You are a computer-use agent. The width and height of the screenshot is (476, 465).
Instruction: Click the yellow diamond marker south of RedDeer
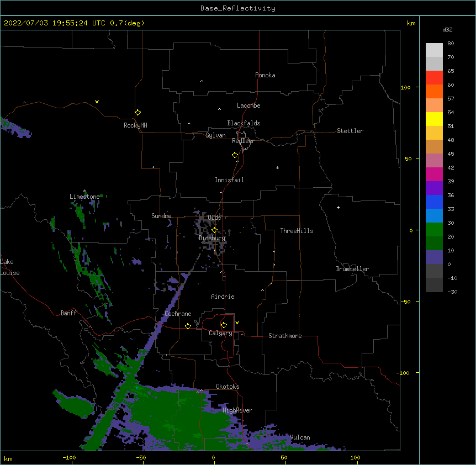(x=235, y=155)
